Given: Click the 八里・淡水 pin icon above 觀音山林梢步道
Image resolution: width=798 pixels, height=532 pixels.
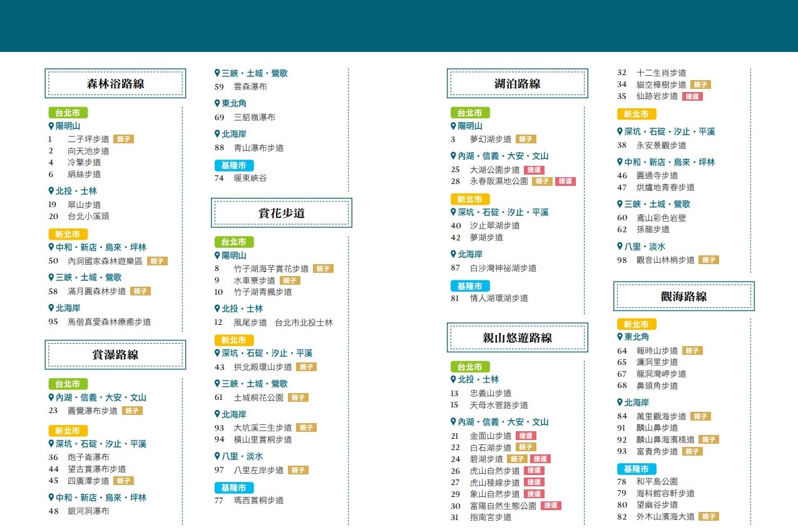Looking at the screenshot, I should (620, 247).
